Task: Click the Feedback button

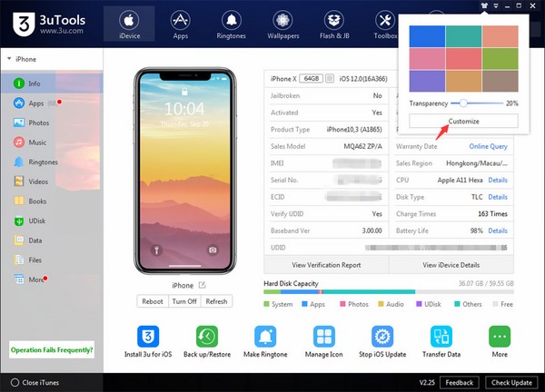Action: pos(459,382)
